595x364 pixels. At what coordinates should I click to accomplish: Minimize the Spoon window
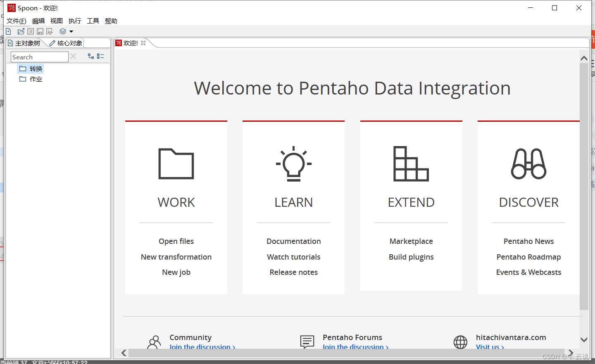531,8
